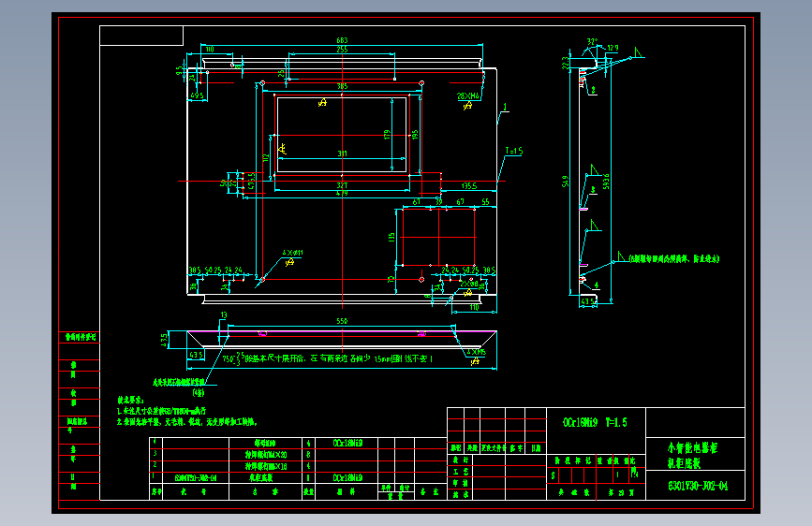Click the part balloon number 1 leader
812x526 pixels.
[x=505, y=108]
